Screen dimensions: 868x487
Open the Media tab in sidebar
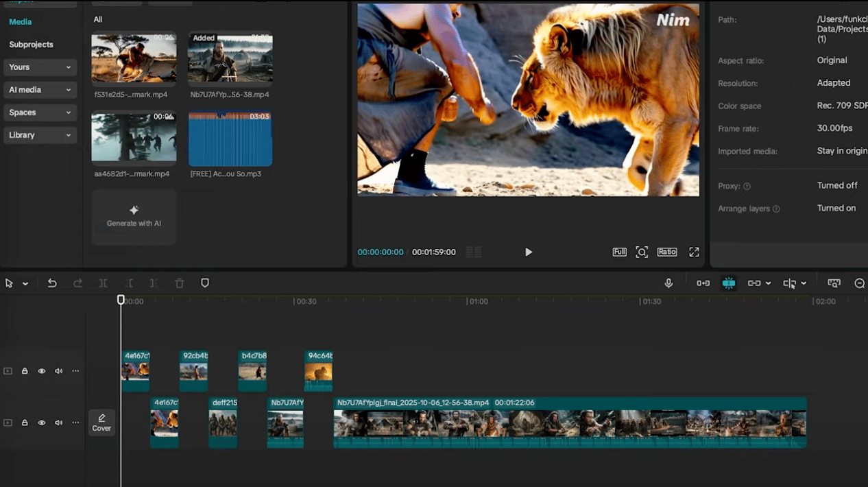click(21, 22)
